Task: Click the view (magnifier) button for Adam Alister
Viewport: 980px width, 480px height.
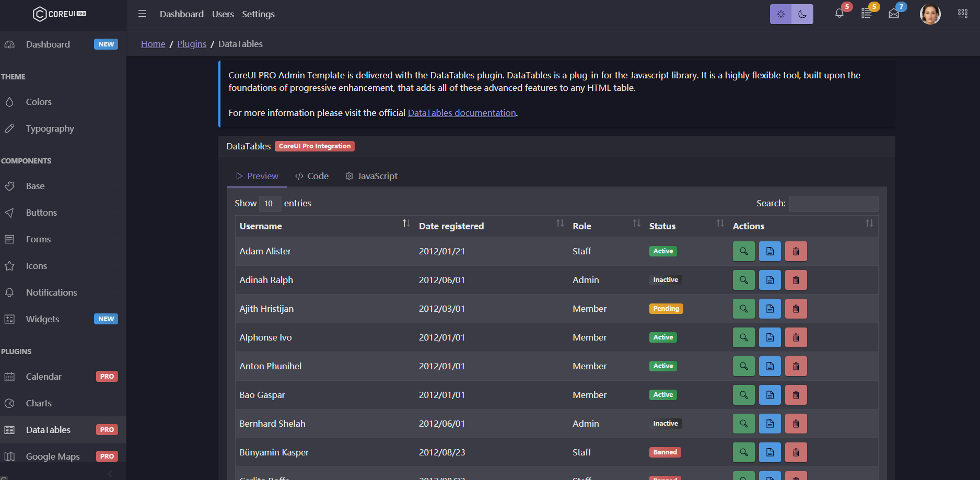Action: [743, 251]
